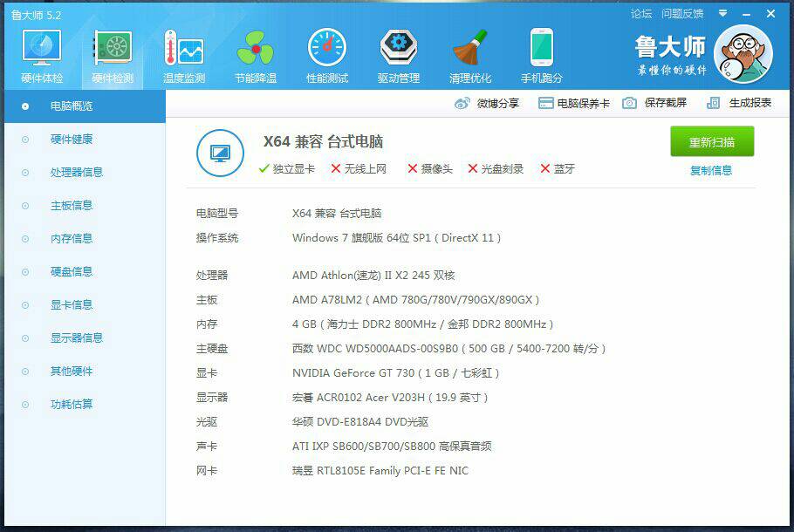This screenshot has width=794, height=532.
Task: Click the camera icon for 保存截屏
Action: (629, 103)
